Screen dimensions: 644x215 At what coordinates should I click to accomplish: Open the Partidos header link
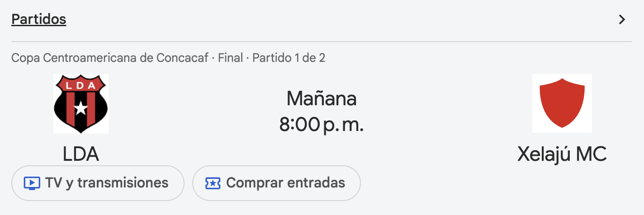coord(39,19)
